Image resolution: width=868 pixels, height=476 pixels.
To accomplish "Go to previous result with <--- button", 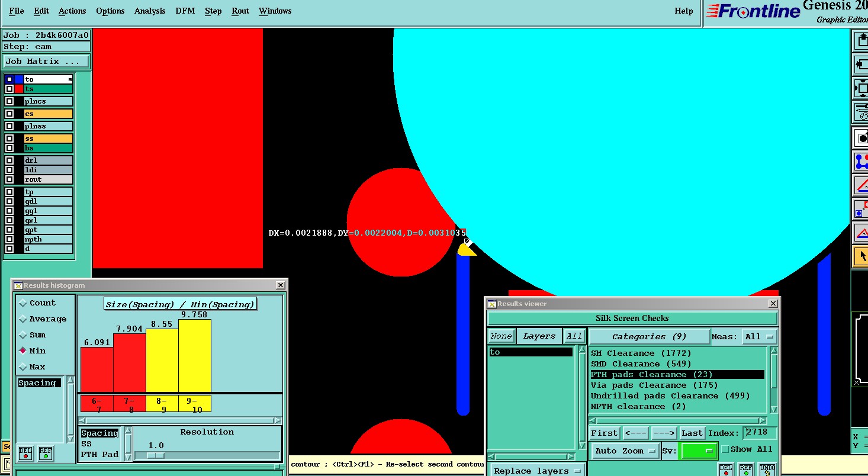I will (635, 433).
